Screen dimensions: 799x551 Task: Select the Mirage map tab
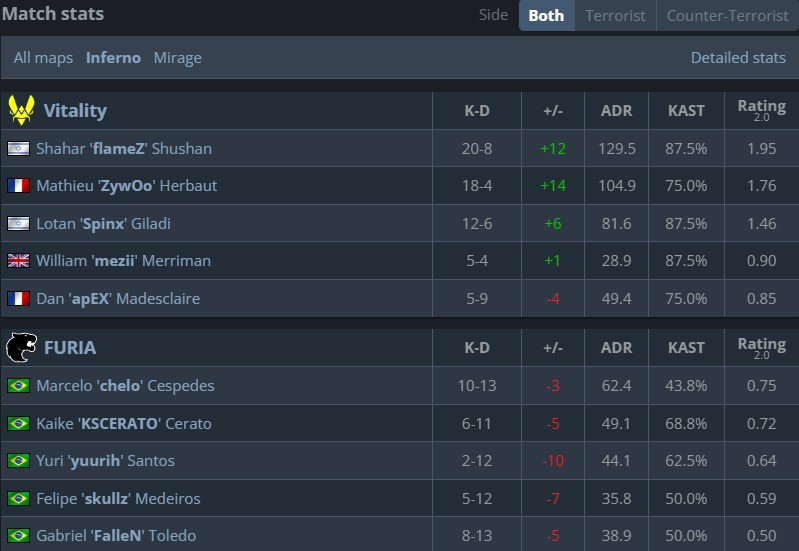177,57
